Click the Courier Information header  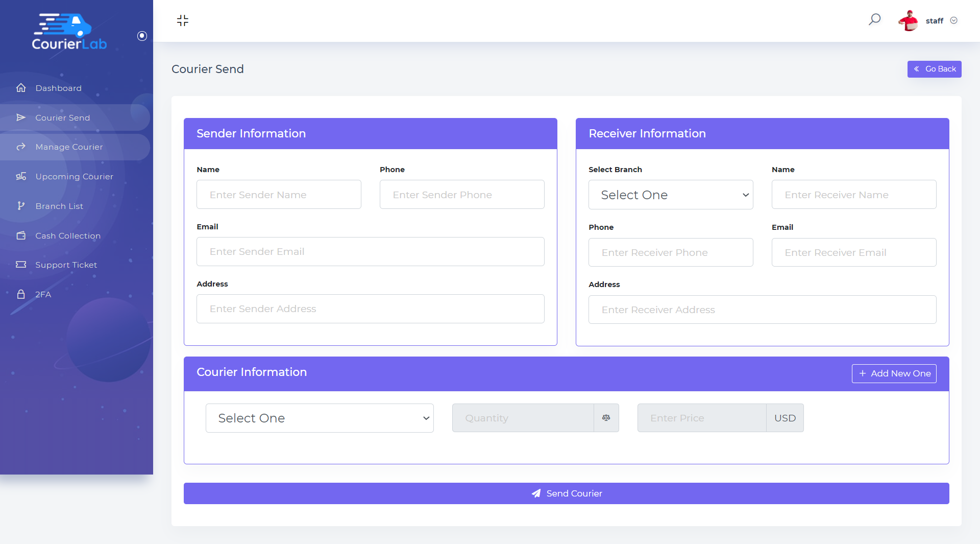pos(252,372)
